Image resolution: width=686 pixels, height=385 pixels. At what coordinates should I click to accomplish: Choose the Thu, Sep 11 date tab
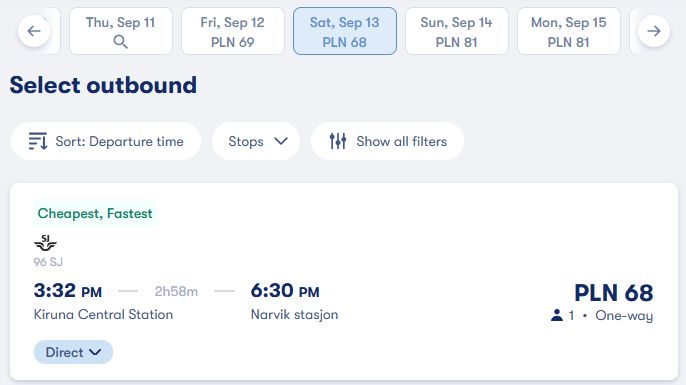pos(121,31)
